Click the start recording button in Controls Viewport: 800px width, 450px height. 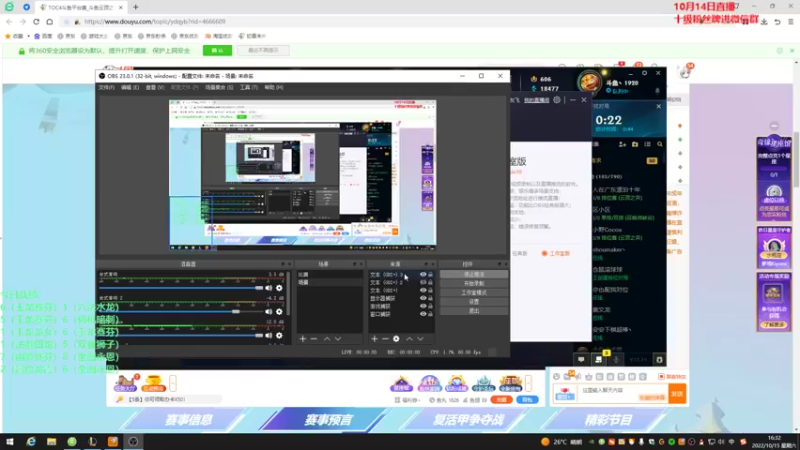[x=473, y=284]
